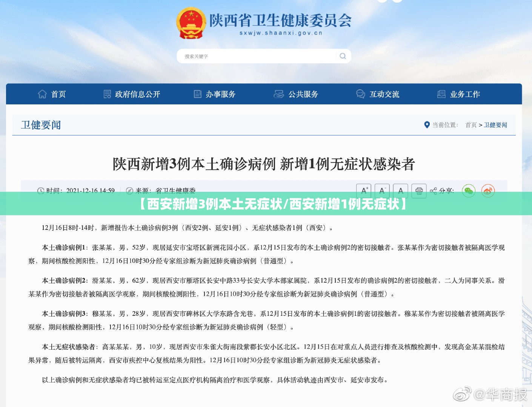Click the chat bubble icon beside 互动交流

coord(360,94)
